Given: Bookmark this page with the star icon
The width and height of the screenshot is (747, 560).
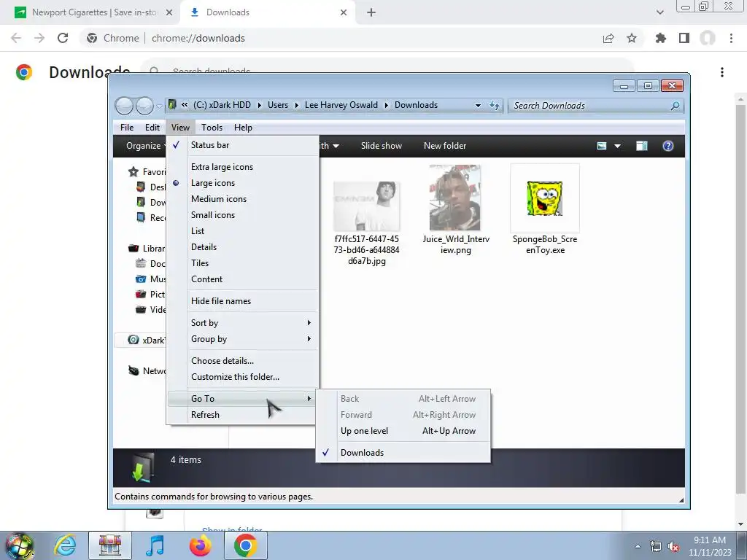Looking at the screenshot, I should 632,38.
